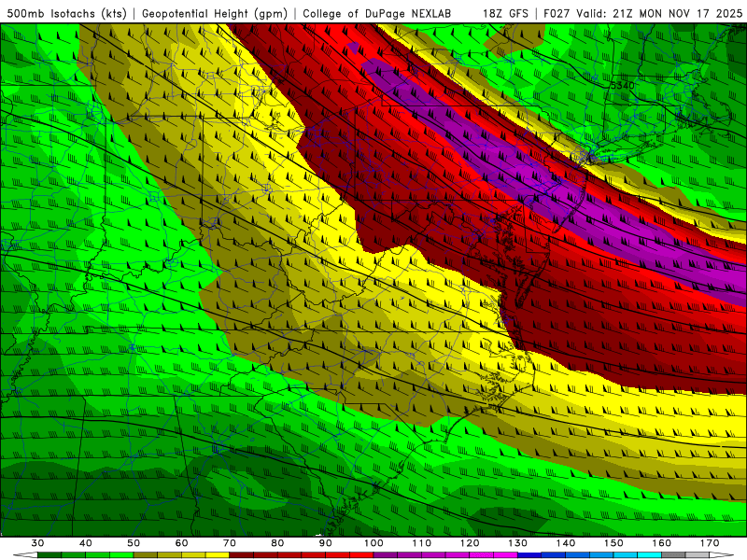
Task: Click the 'F027' forecast hour text
Action: 557,14
